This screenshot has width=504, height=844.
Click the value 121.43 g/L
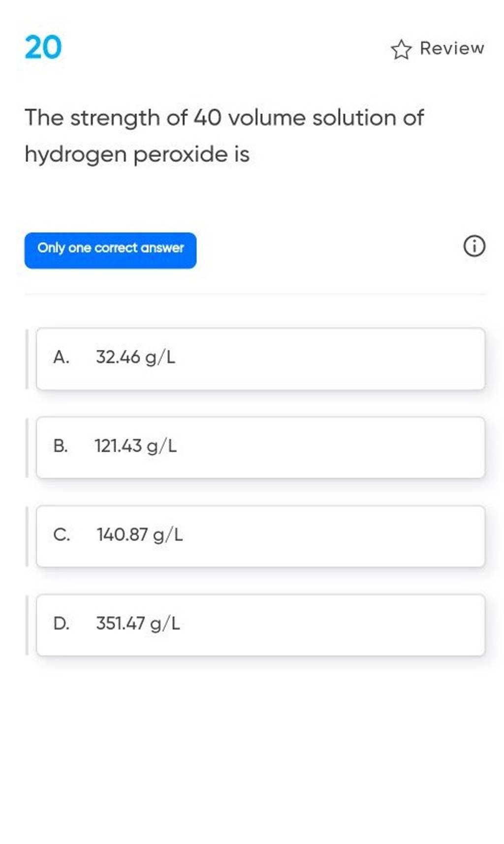(x=134, y=446)
